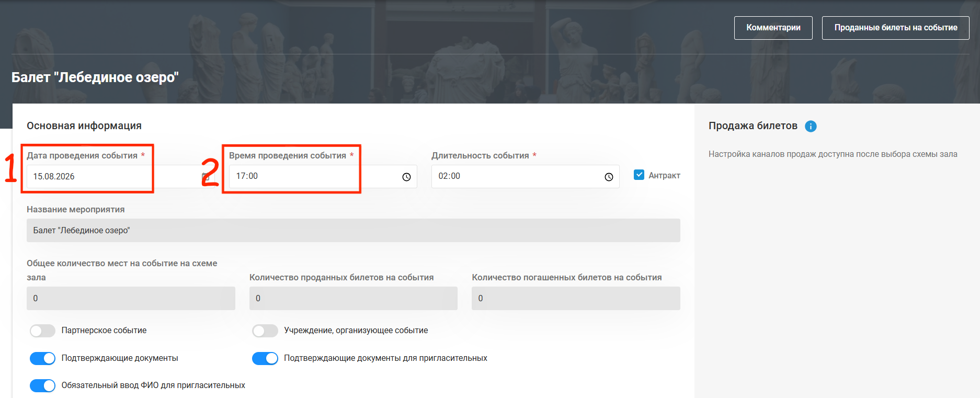Click the duration field showing 02:00
The image size is (980, 398).
coord(526,177)
